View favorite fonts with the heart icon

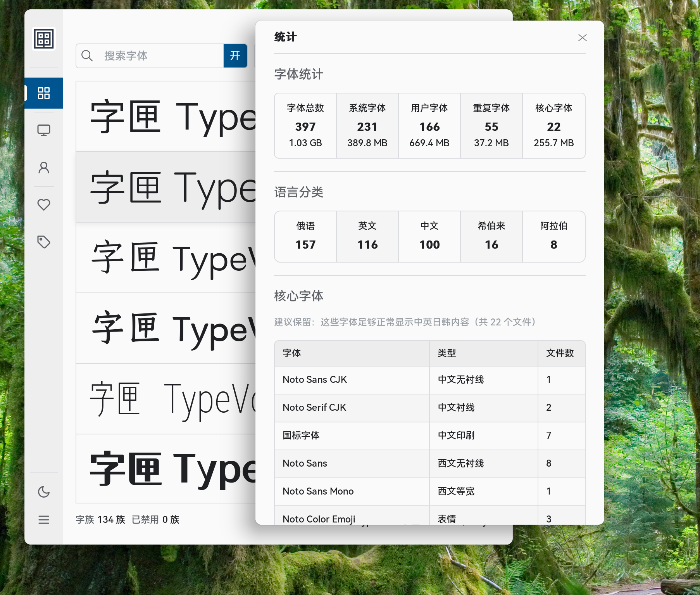click(45, 204)
